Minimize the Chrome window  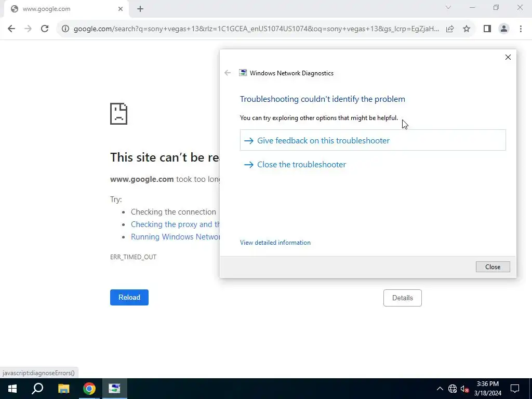(x=472, y=7)
